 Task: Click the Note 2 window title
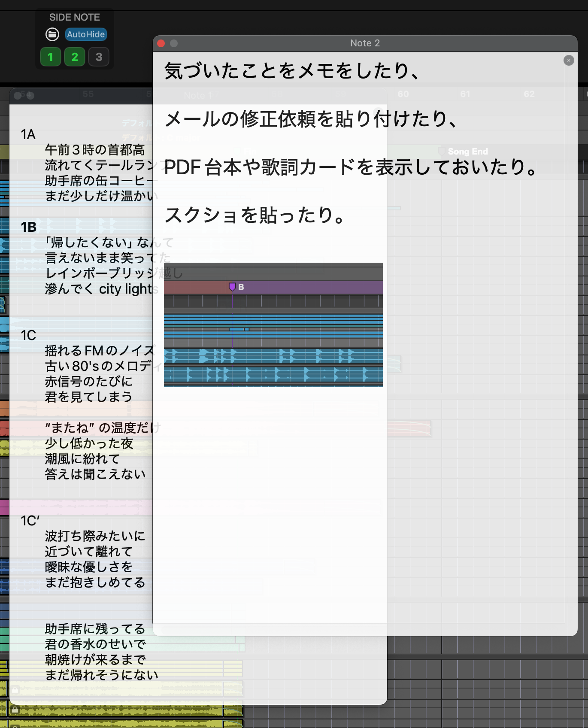tap(365, 43)
